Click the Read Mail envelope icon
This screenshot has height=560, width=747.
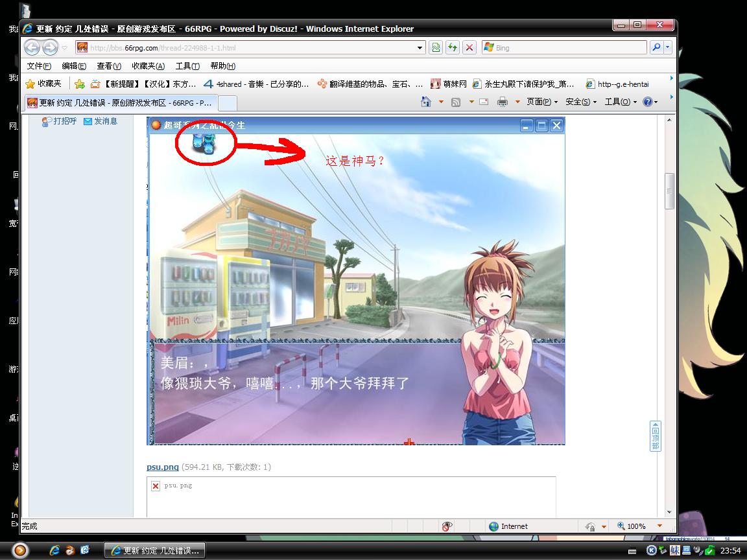[x=484, y=102]
